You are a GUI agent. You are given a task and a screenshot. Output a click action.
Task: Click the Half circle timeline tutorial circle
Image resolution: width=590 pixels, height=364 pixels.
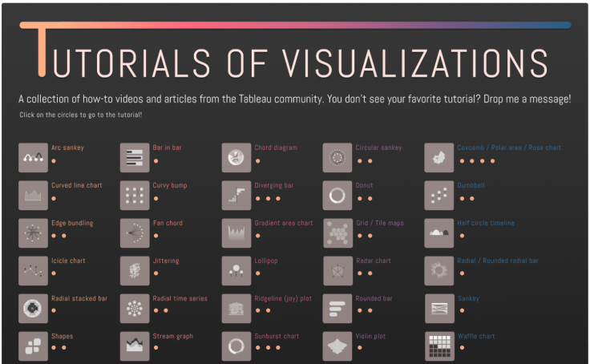click(x=462, y=236)
